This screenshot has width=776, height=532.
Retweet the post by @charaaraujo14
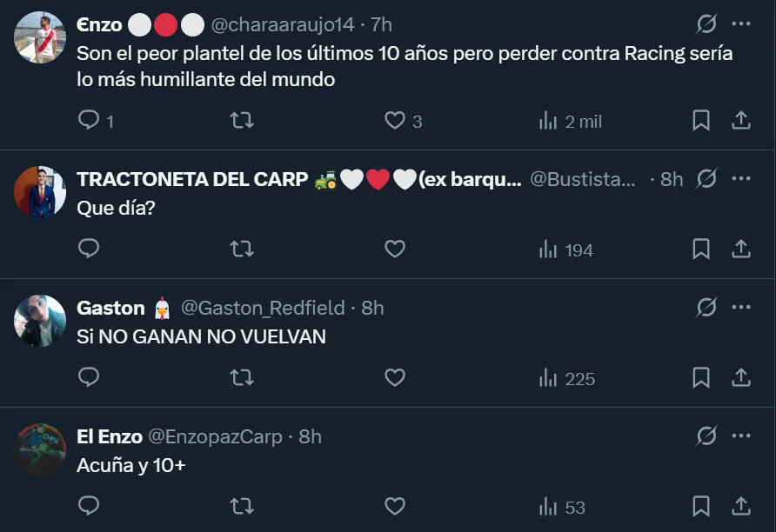[x=241, y=121]
